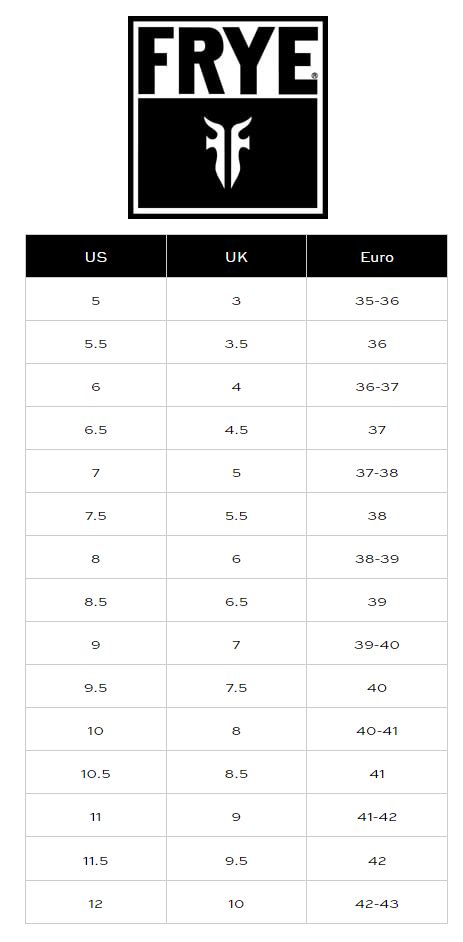Click Euro size 42-43 cell
This screenshot has width=463, height=942.
tap(377, 903)
